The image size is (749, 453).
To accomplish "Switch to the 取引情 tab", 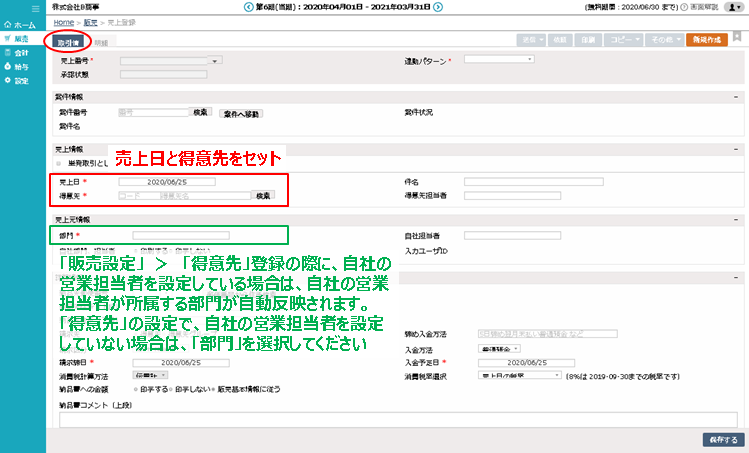I will [x=68, y=43].
